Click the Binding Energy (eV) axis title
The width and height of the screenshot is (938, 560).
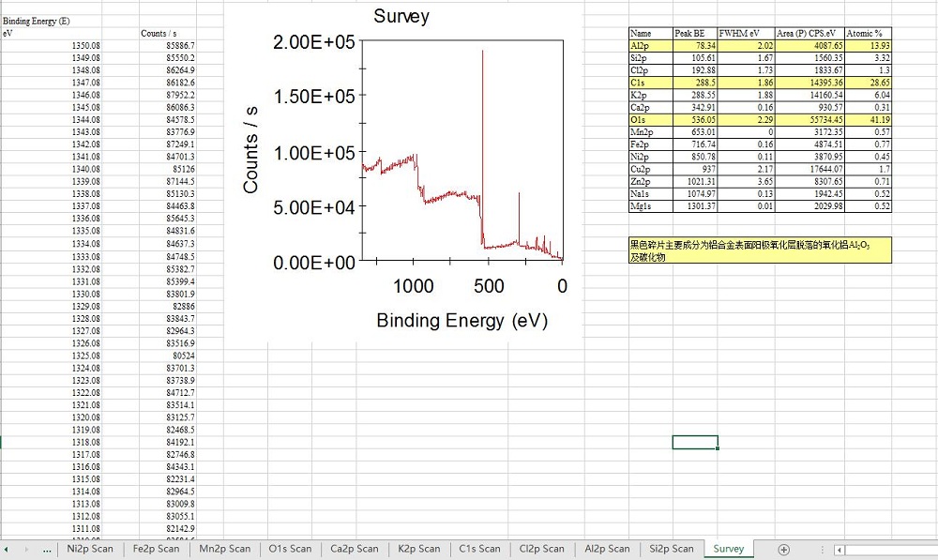point(461,321)
